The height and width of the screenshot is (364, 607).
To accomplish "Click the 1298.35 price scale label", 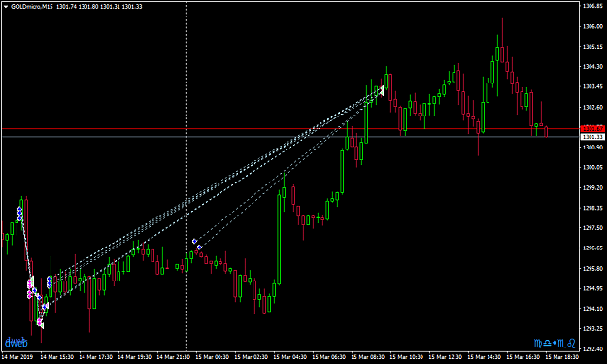I will click(x=592, y=208).
